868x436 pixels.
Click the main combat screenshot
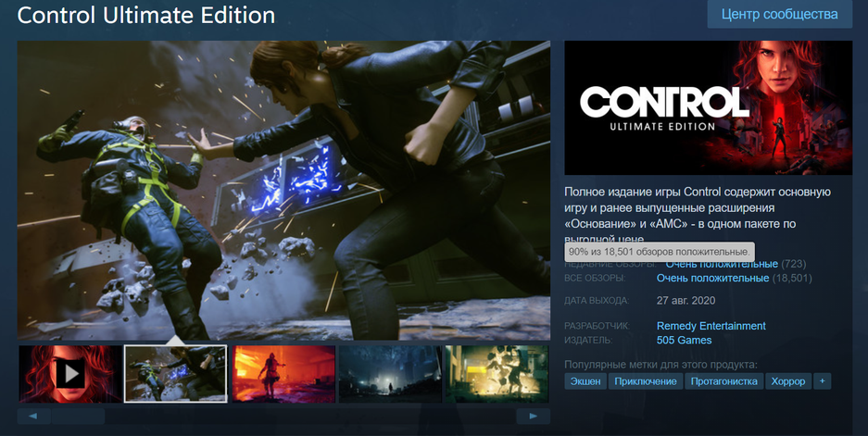283,191
